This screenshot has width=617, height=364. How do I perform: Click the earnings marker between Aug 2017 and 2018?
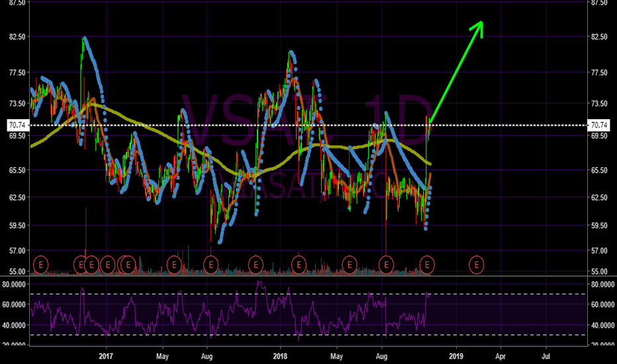(x=256, y=265)
